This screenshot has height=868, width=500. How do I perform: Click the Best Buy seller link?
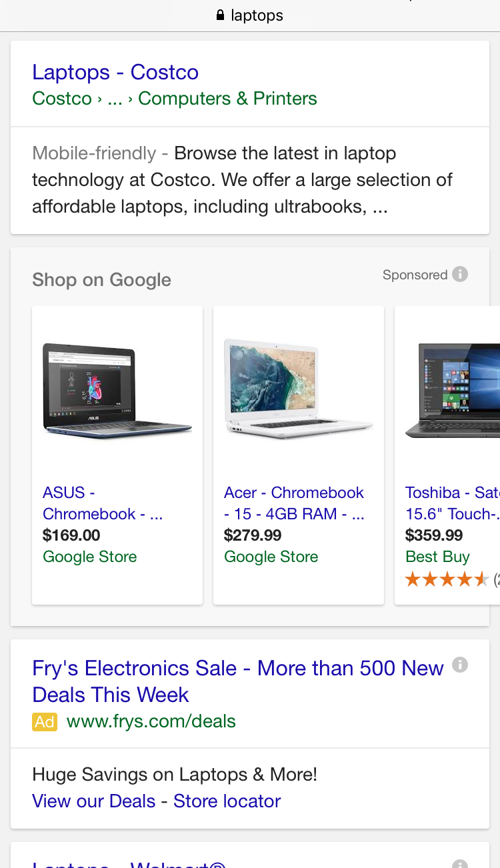437,557
